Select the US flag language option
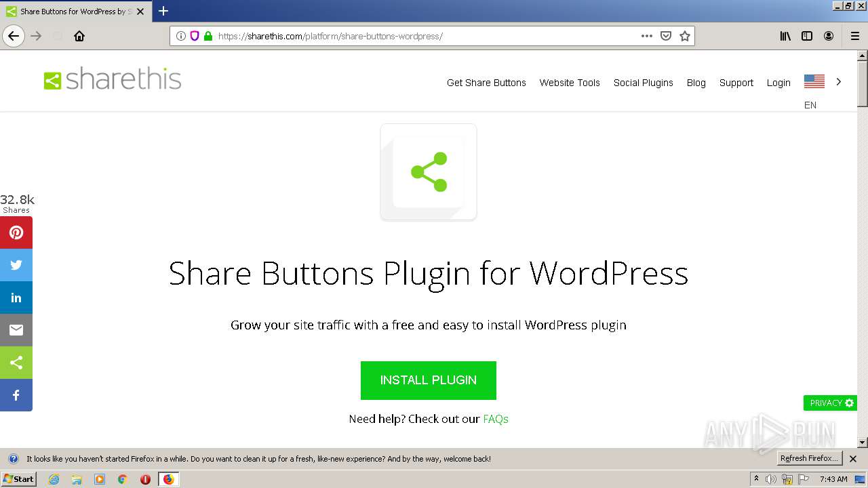868x488 pixels. (x=814, y=81)
